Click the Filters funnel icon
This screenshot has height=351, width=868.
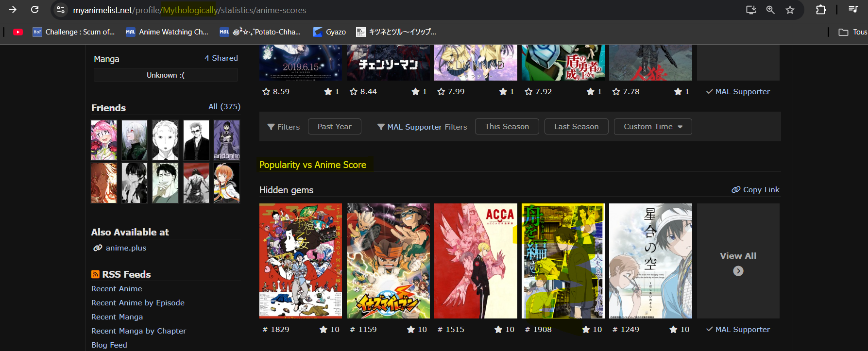271,127
